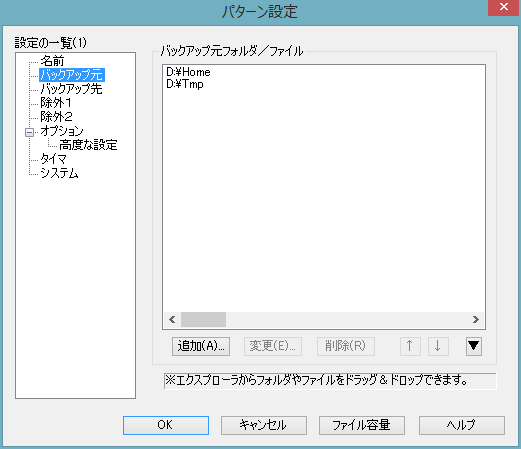Viewport: 521px width, 449px height.
Task: Select the D:¥Home entry in the list
Action: point(188,72)
